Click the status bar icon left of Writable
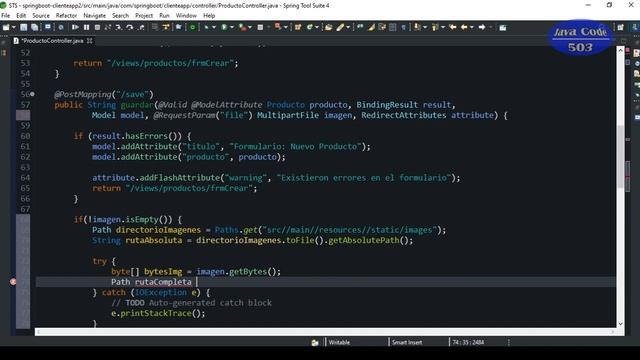 click(x=315, y=343)
